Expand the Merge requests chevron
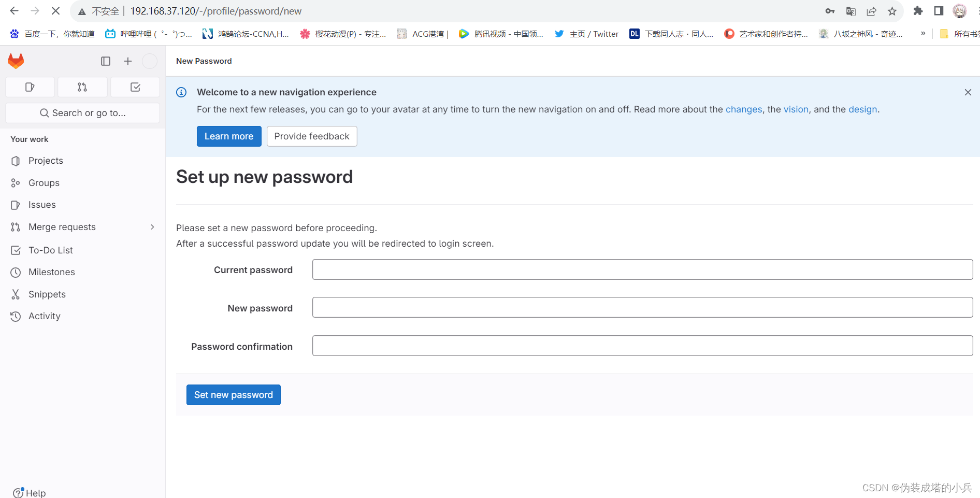 pos(152,227)
